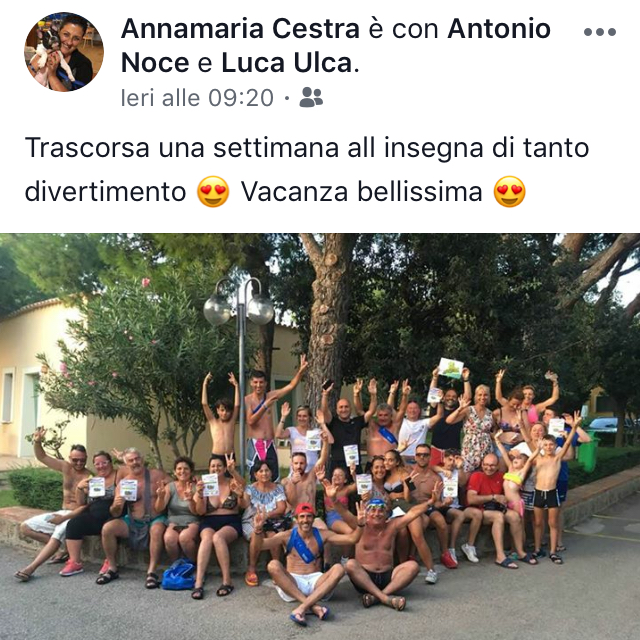Screen dimensions: 640x640
Task: Open Annamaria Cestra's profile picture
Action: point(64,52)
